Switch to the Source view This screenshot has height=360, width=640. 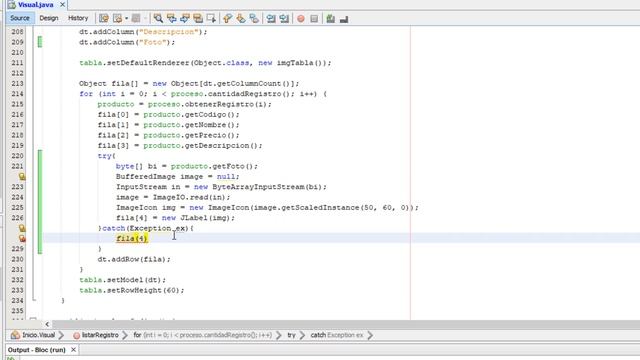[x=20, y=18]
